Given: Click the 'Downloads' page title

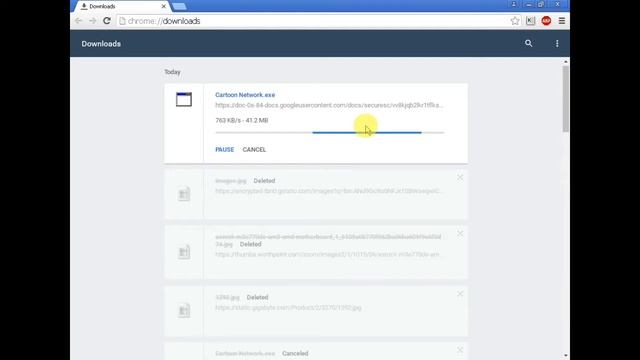Looking at the screenshot, I should tap(101, 44).
